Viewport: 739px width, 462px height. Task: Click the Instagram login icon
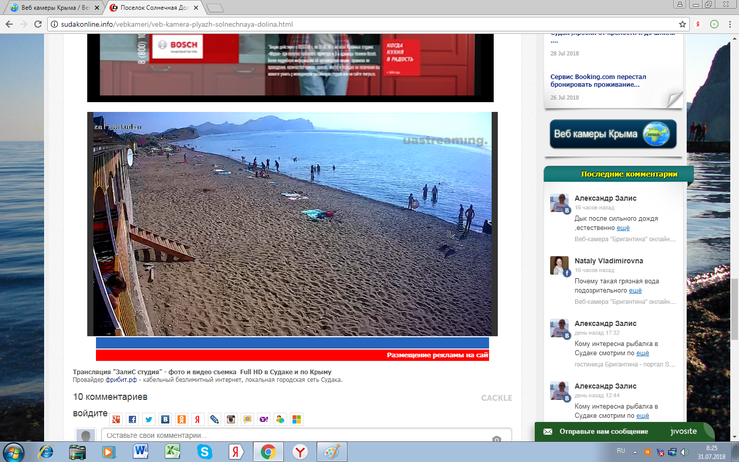230,419
